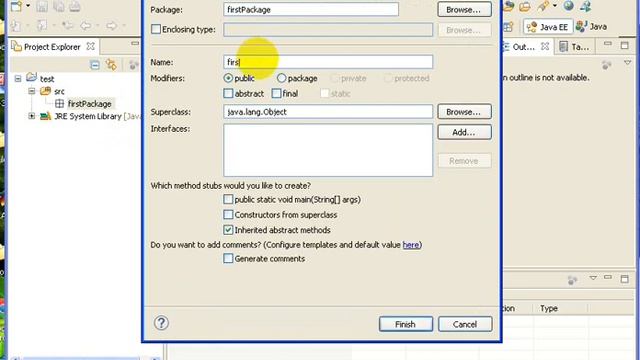Viewport: 640px width, 360px height.
Task: Click the Search flashlight toolbar icon
Action: pyautogui.click(x=543, y=6)
